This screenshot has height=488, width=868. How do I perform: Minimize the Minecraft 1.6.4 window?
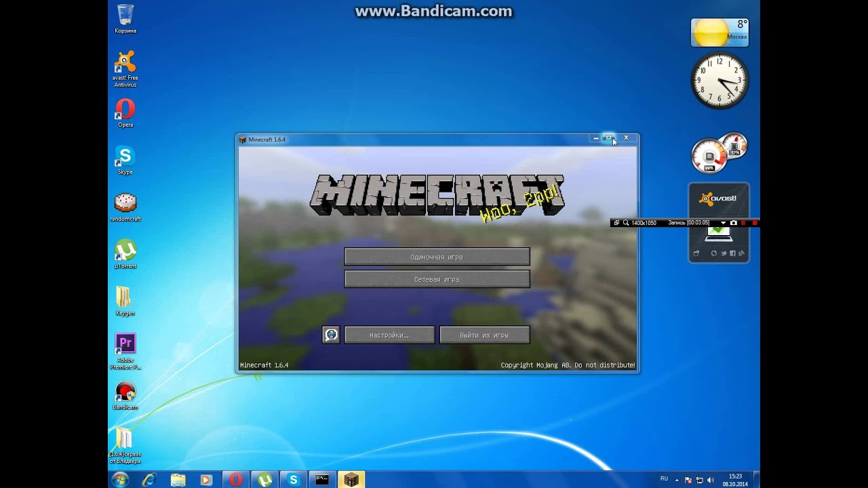pos(595,138)
